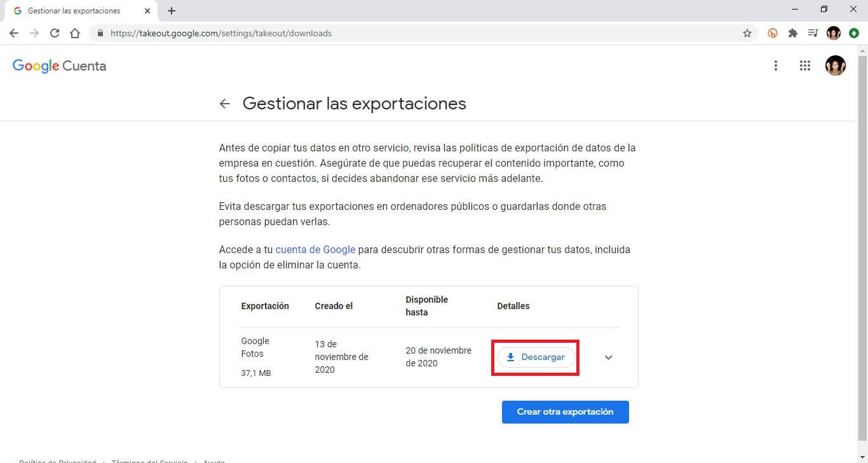Minimize the Chrome window
The height and width of the screenshot is (463, 868).
click(796, 9)
